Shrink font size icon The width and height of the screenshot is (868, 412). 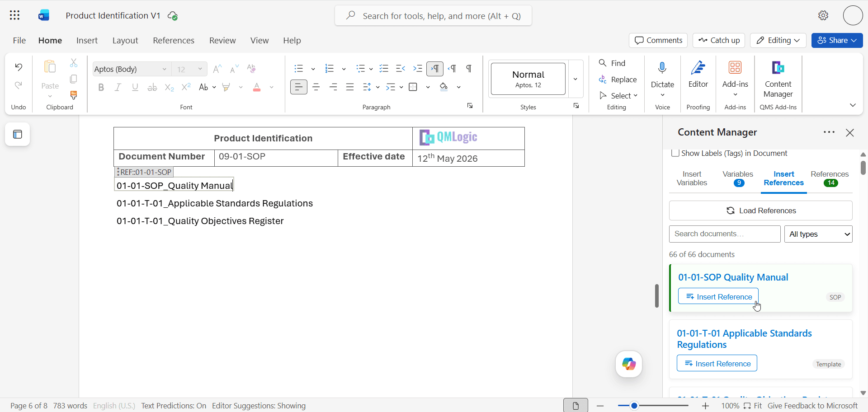[x=234, y=69]
